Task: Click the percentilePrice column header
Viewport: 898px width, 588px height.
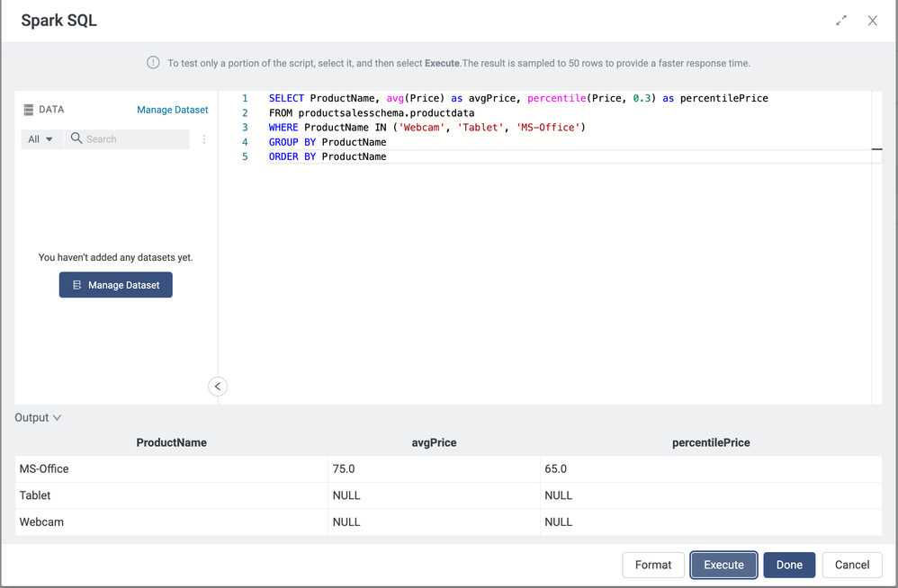Action: 711,442
